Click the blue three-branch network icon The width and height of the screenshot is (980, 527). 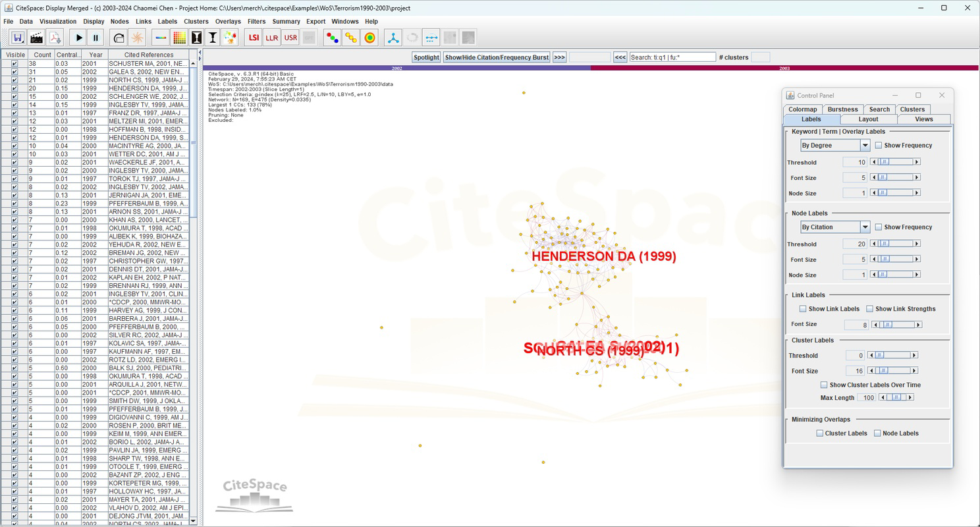tap(393, 38)
